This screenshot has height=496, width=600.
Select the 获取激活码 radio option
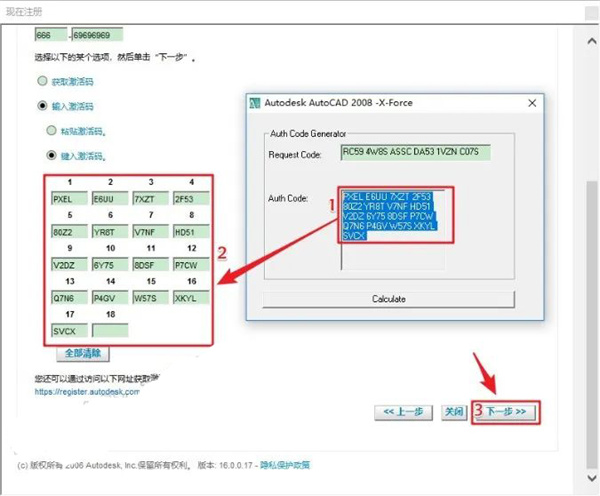(42, 81)
